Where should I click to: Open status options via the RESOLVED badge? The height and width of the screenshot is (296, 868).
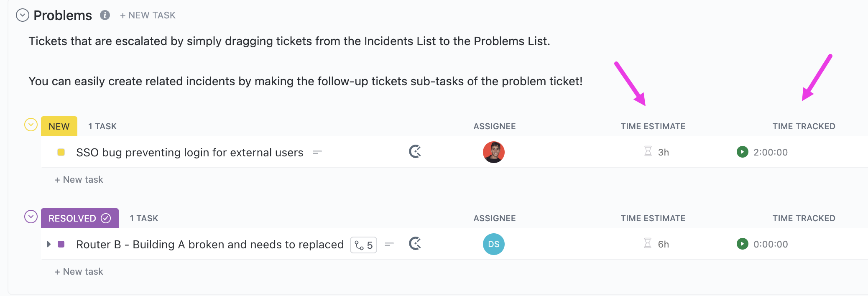[x=73, y=218]
